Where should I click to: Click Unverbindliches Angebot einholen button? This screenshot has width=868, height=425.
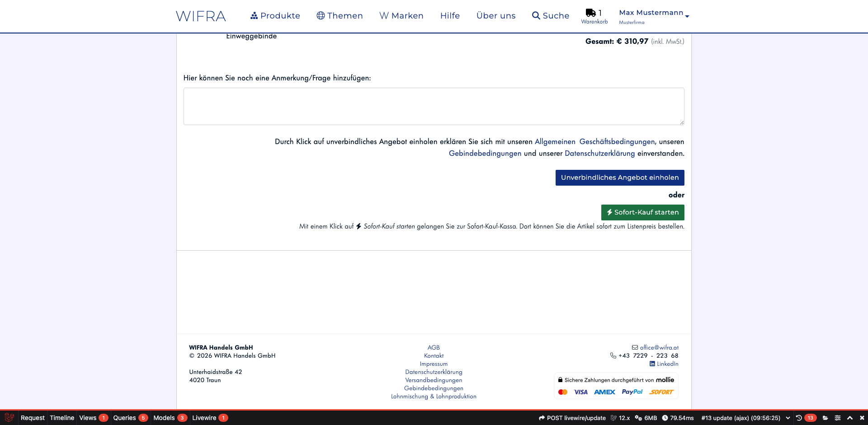coord(619,177)
